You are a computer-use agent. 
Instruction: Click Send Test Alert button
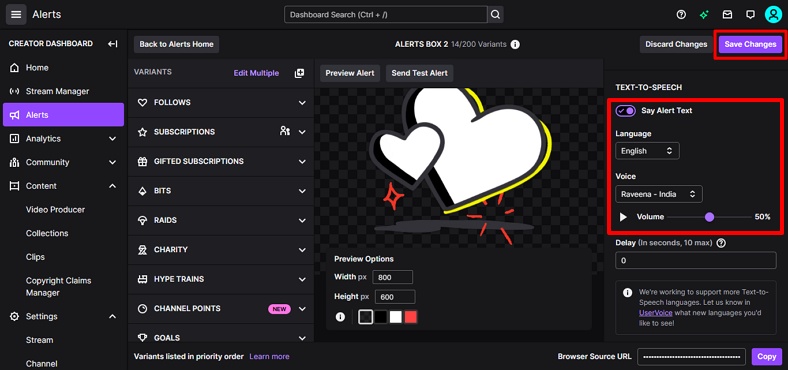pyautogui.click(x=419, y=73)
